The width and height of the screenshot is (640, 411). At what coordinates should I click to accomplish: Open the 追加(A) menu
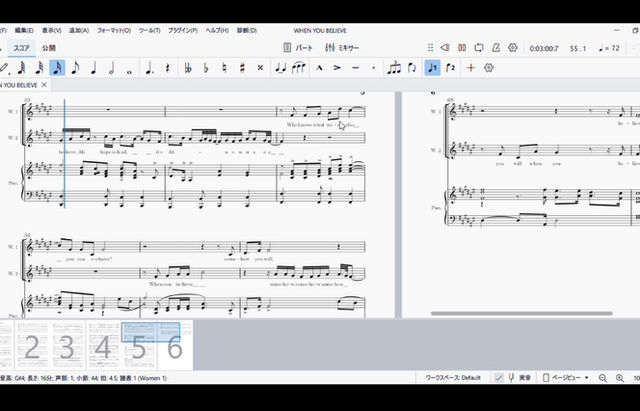point(79,31)
